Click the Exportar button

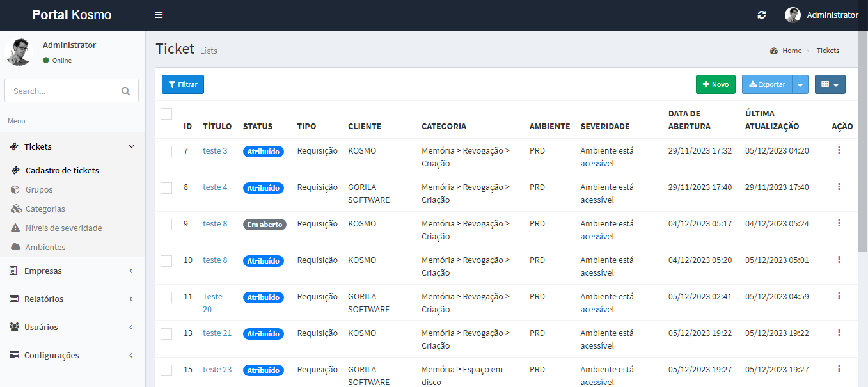767,84
